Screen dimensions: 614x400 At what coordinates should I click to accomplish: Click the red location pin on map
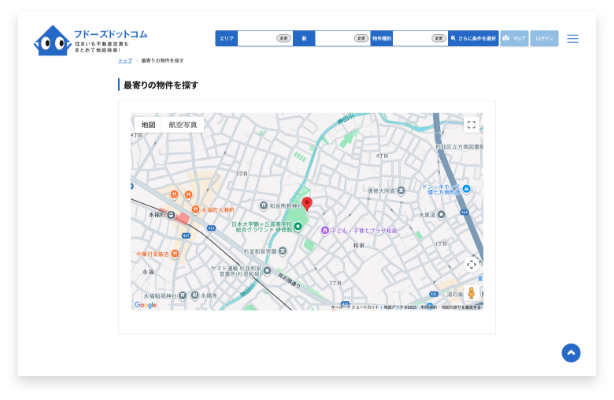click(x=307, y=204)
